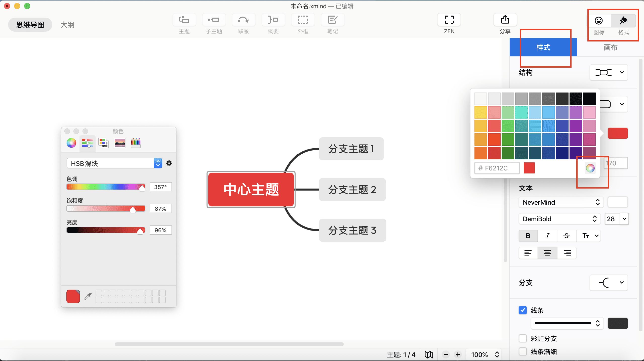
Task: Pick the black swatch in top row
Action: 589,99
